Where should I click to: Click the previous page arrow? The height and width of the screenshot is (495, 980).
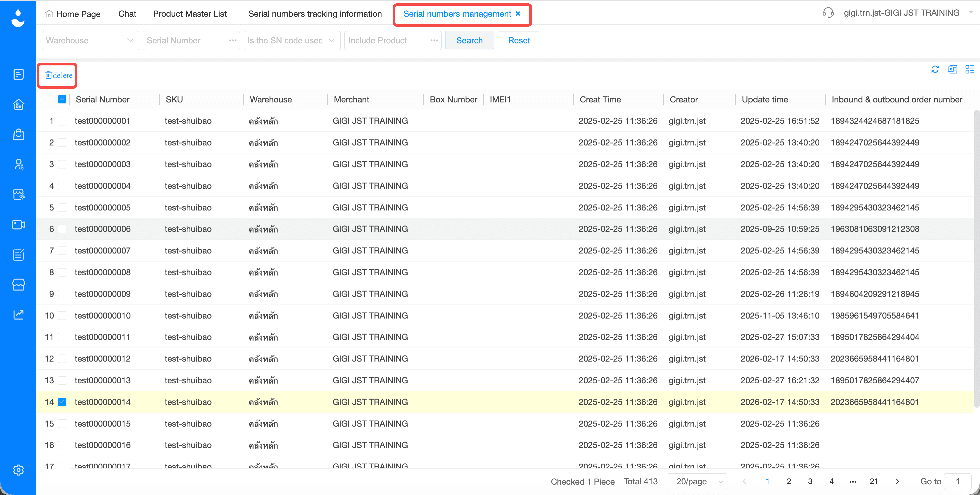tap(744, 481)
